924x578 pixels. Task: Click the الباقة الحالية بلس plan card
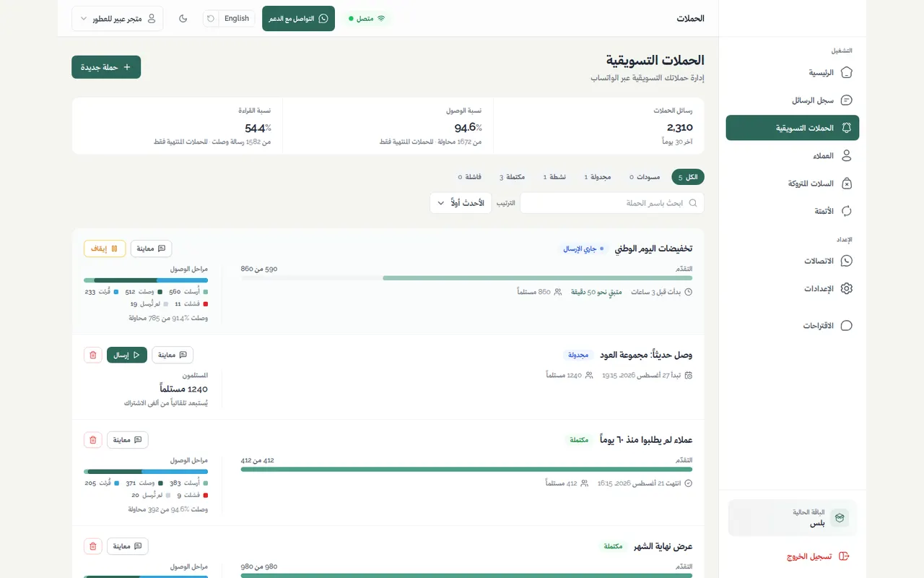coord(793,517)
